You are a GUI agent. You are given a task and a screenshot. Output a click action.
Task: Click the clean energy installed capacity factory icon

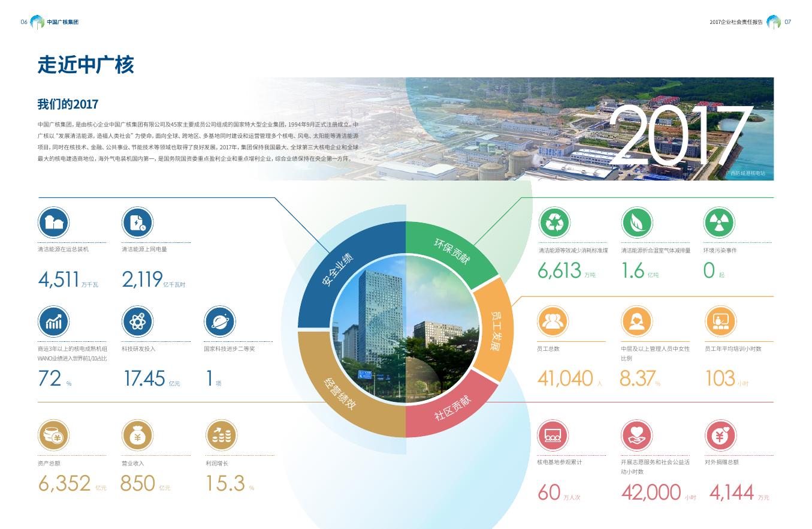click(54, 223)
